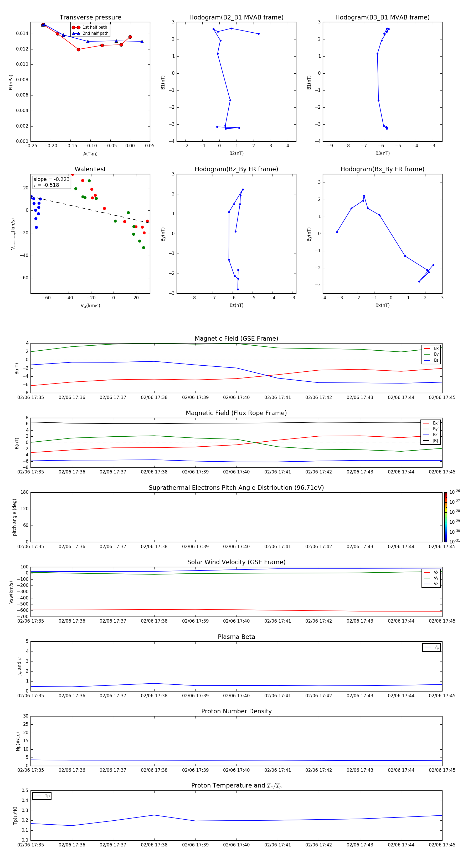Click the Solar Wind Velocity (GSE Frame) title
Screen dimensions: 473x868
[x=236, y=562]
